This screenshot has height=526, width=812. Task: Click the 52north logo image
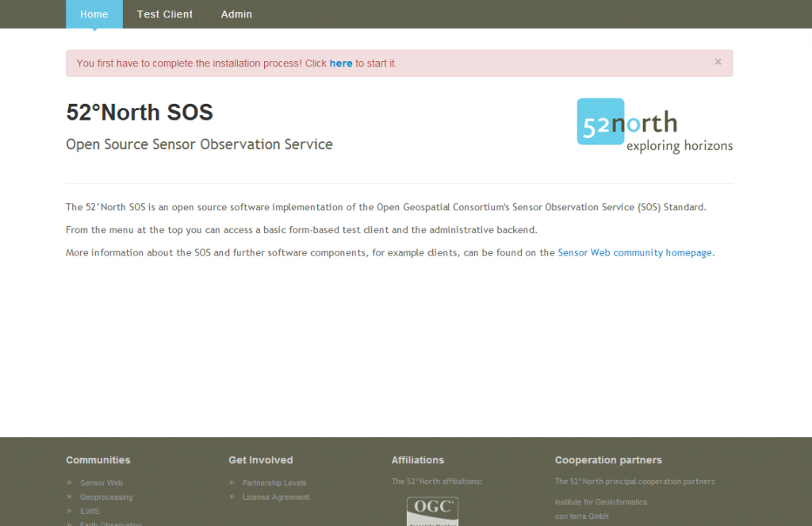point(654,126)
